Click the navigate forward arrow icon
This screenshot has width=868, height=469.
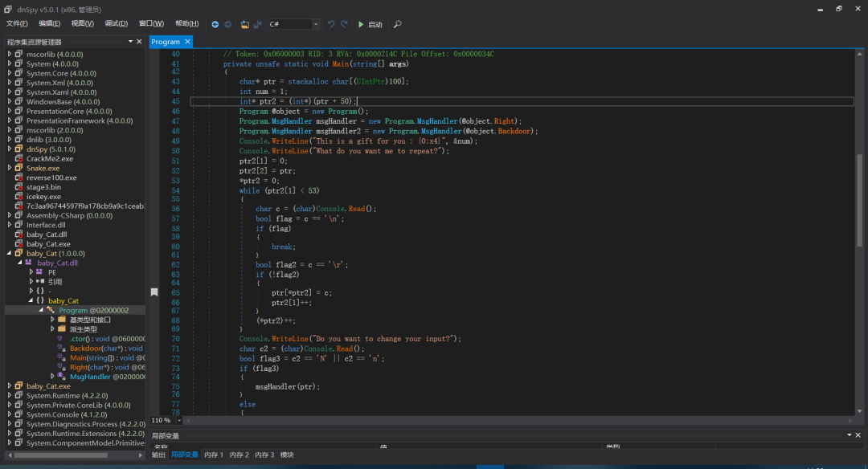click(x=227, y=24)
